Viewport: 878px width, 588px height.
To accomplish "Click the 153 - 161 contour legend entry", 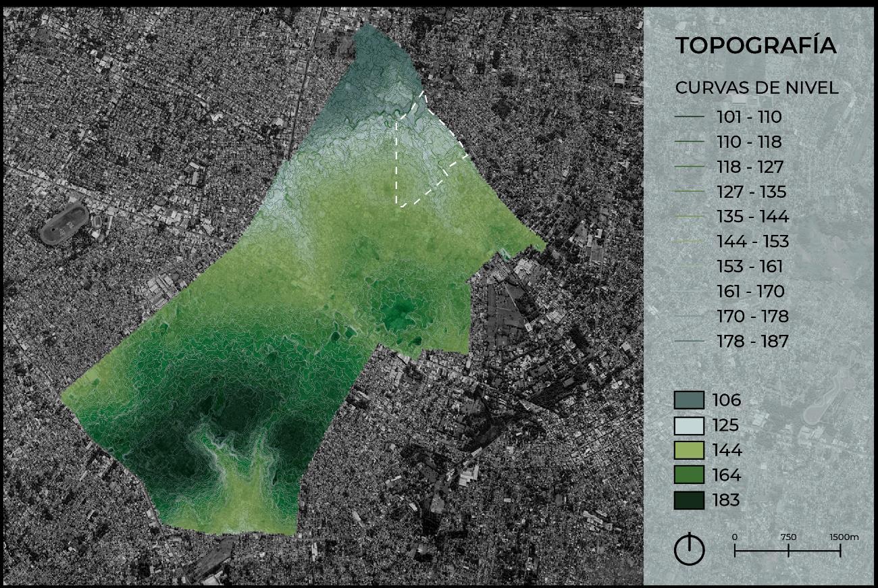I will pyautogui.click(x=729, y=267).
